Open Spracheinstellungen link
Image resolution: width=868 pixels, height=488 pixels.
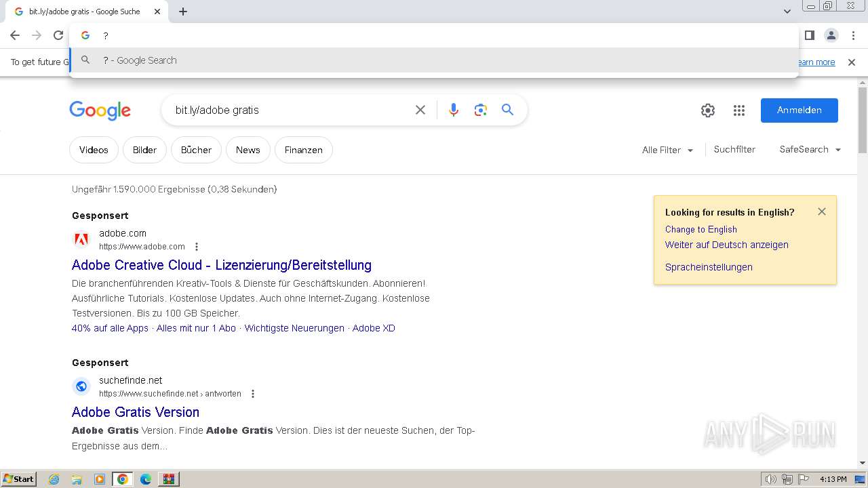pos(709,267)
